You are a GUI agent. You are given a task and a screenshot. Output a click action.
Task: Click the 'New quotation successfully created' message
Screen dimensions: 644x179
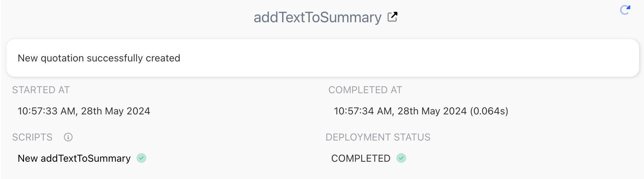(99, 58)
